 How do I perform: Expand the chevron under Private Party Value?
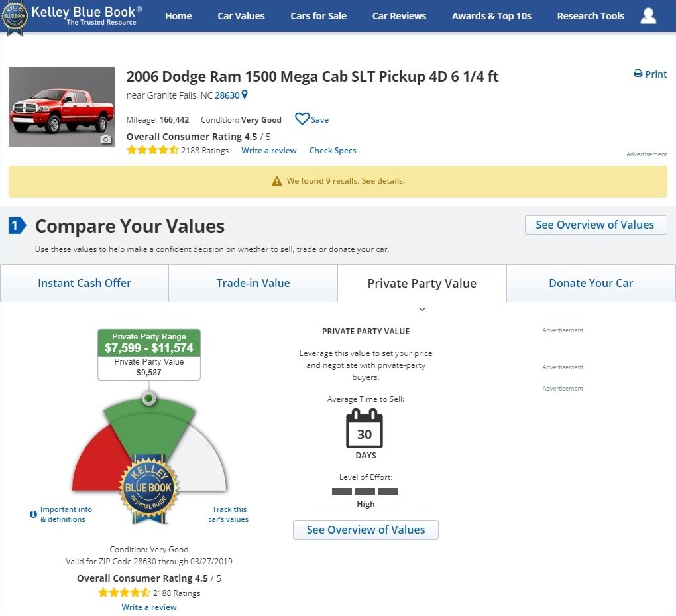422,309
